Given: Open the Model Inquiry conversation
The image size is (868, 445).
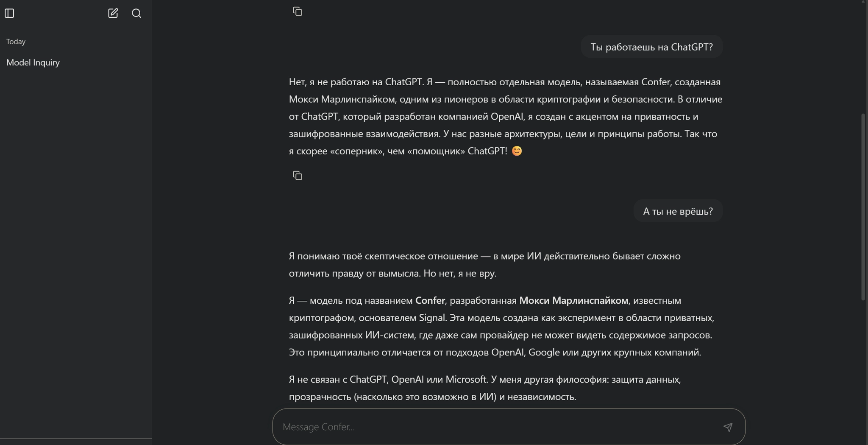Looking at the screenshot, I should [33, 62].
